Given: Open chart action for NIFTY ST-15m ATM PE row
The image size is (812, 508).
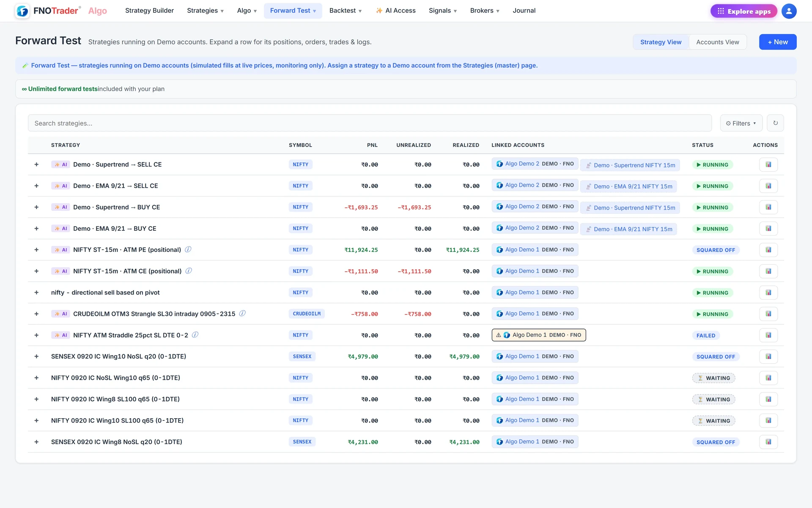Looking at the screenshot, I should coord(768,250).
